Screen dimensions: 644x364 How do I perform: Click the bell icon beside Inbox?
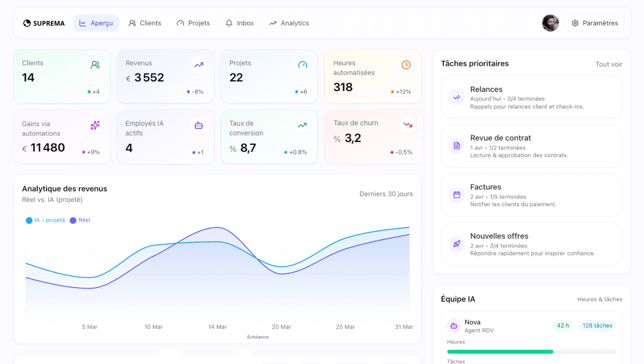click(229, 23)
